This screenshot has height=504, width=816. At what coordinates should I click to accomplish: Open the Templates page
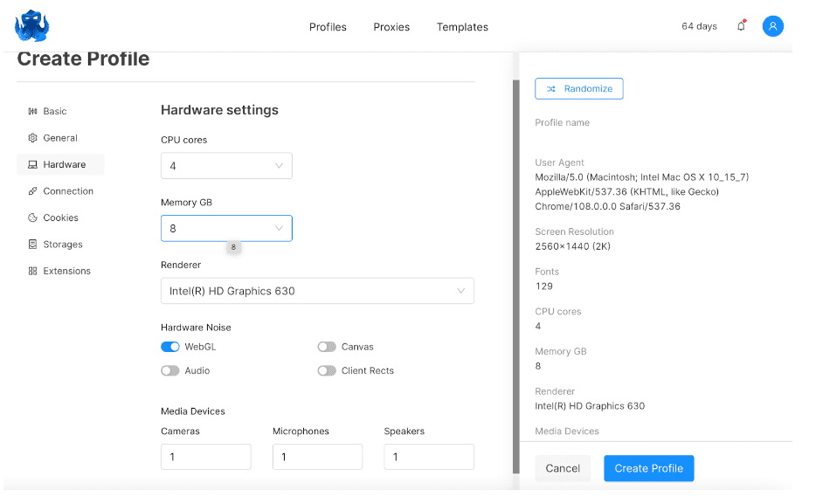tap(462, 27)
